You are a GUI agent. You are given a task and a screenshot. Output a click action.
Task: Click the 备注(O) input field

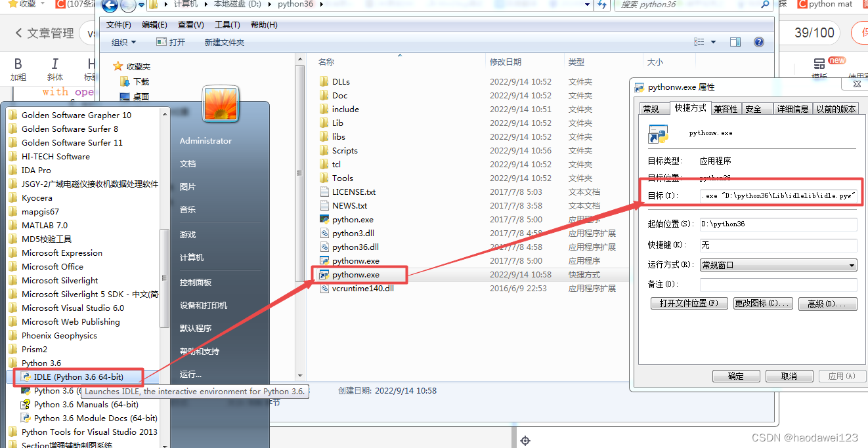coord(778,285)
